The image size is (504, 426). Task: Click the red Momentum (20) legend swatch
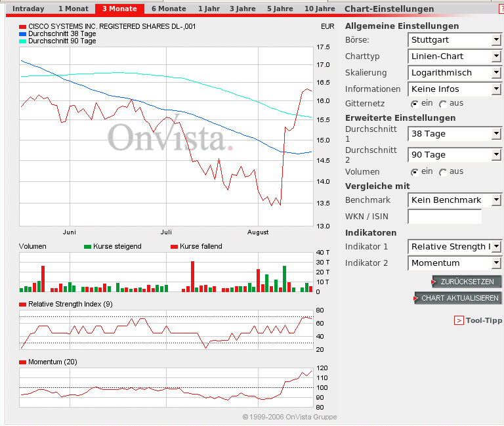point(22,362)
